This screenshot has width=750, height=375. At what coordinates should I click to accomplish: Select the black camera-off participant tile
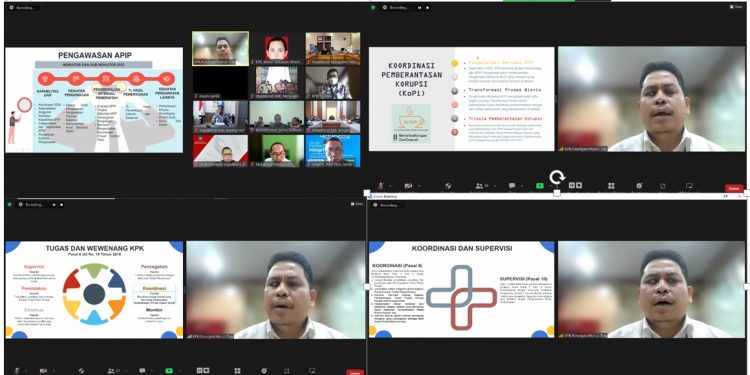[221, 83]
